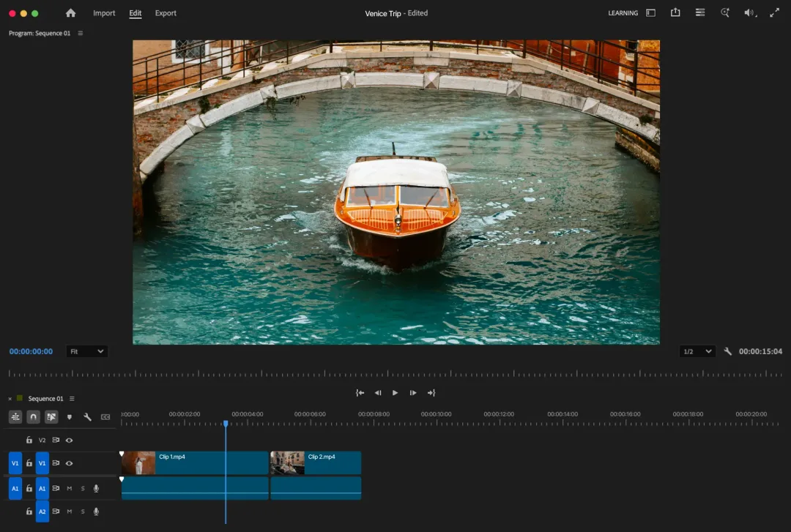Viewport: 791px width, 532px height.
Task: Toggle sync lock on track A1
Action: coord(56,489)
